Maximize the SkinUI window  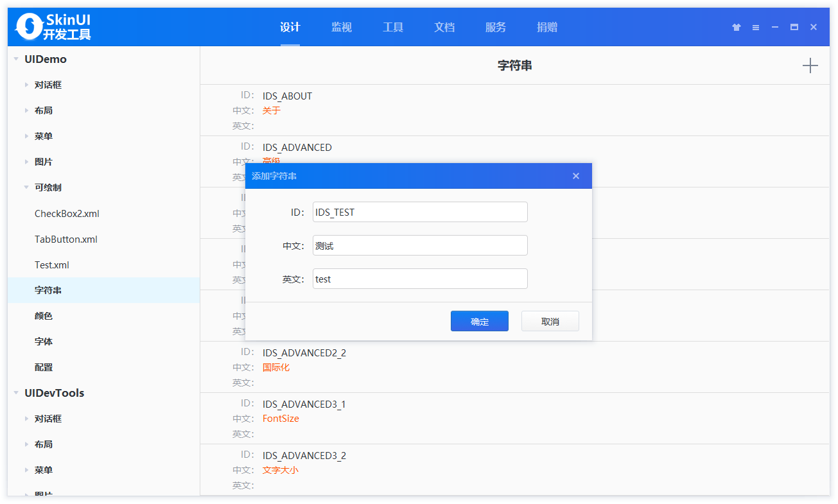[794, 27]
